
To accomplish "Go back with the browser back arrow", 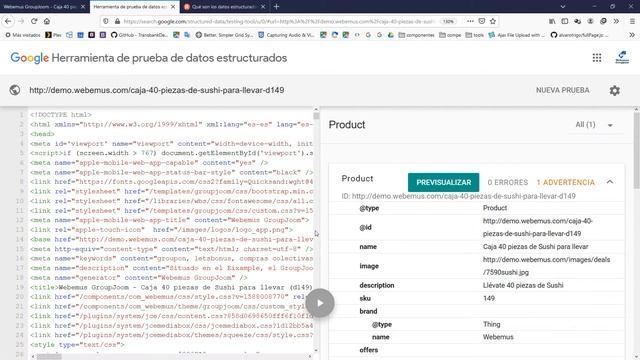I will (8, 21).
